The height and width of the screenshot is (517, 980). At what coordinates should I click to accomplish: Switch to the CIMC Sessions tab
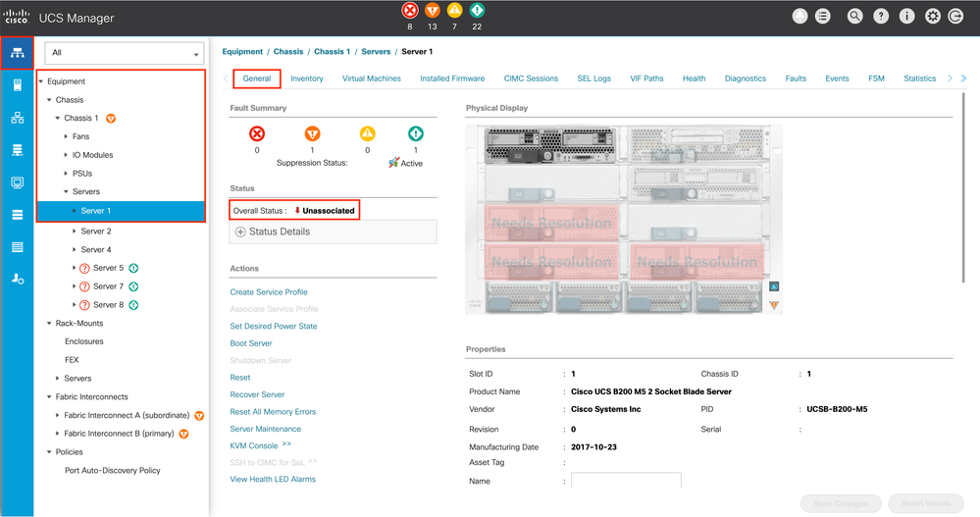click(x=532, y=78)
